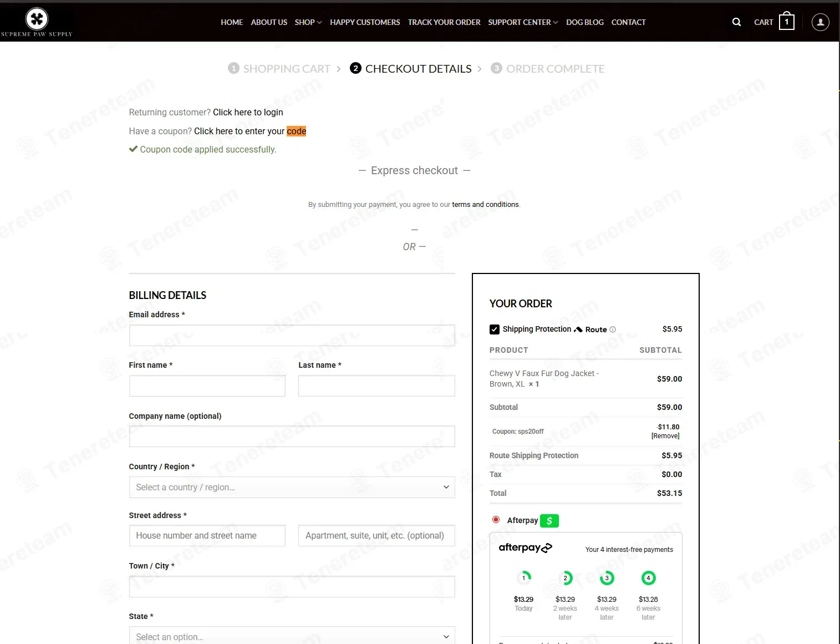Click the Route brand logo icon
Image resolution: width=840 pixels, height=644 pixels.
coord(578,329)
